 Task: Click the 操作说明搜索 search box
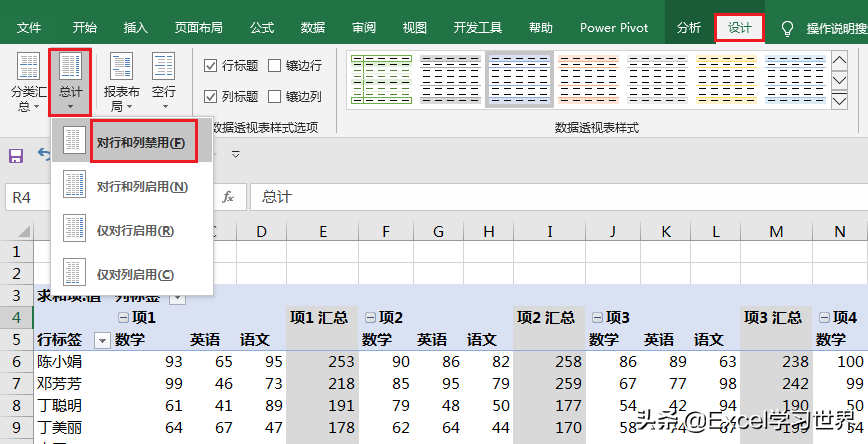point(836,28)
